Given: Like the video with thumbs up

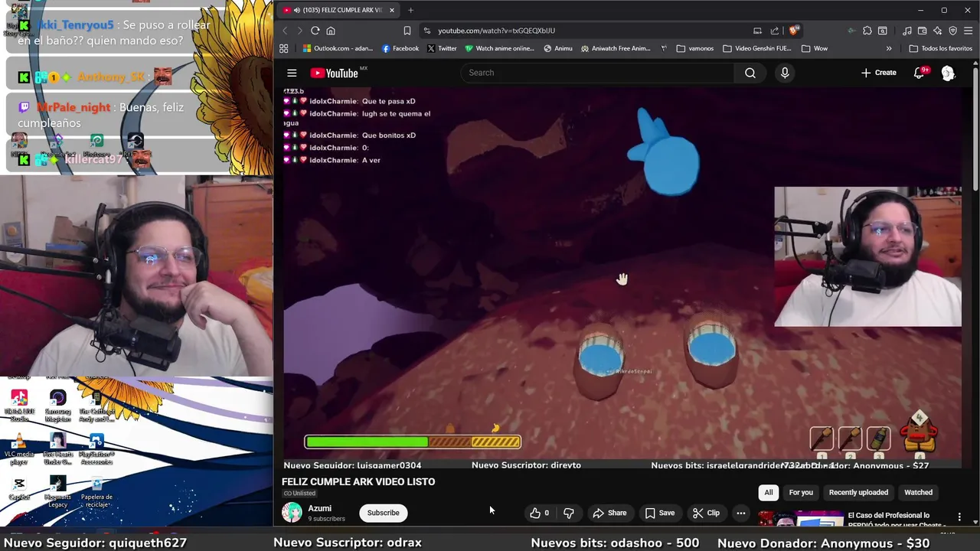Looking at the screenshot, I should point(539,513).
